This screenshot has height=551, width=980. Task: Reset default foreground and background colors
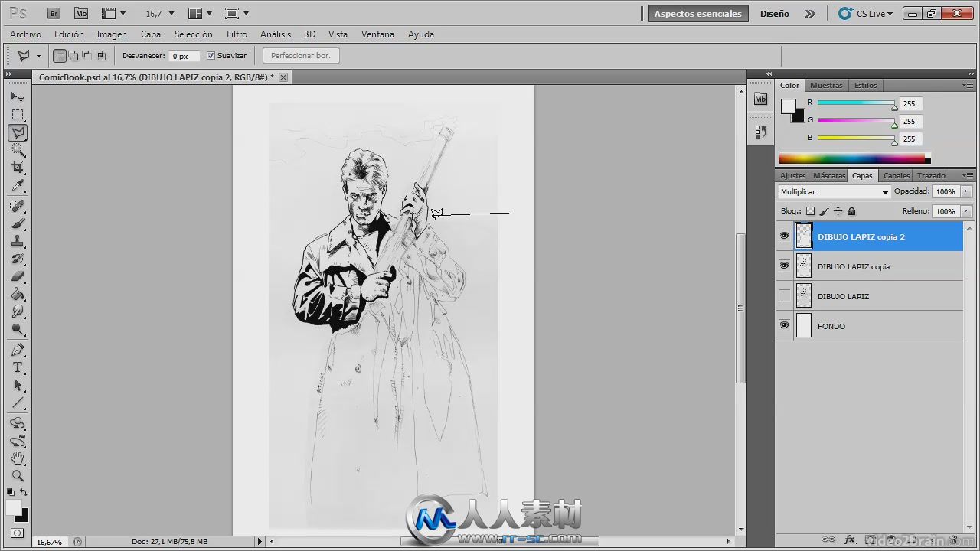tap(11, 492)
